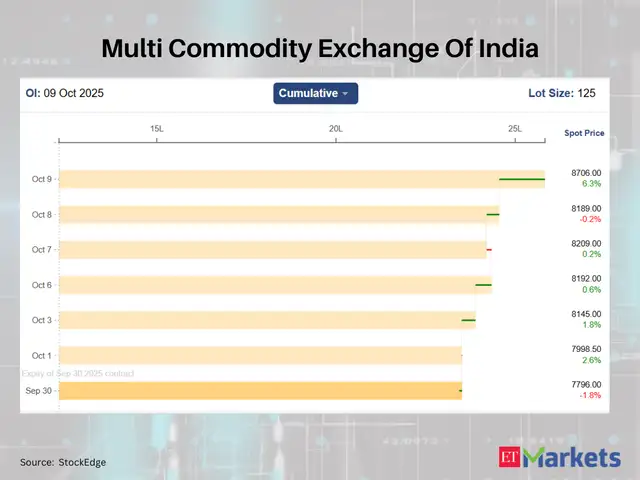Click the Lot Size 125 text
This screenshot has height=480, width=640.
[x=561, y=93]
